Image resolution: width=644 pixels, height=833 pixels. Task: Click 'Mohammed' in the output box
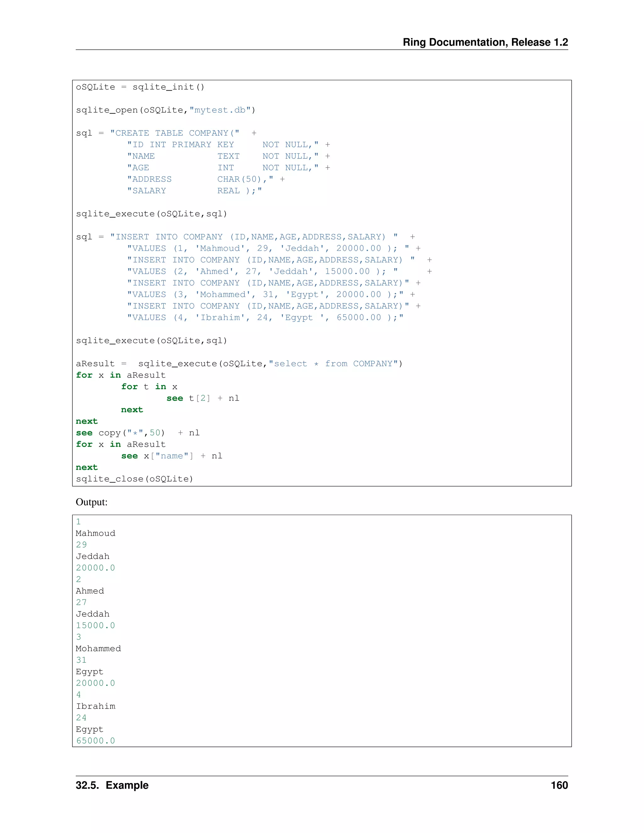click(98, 648)
